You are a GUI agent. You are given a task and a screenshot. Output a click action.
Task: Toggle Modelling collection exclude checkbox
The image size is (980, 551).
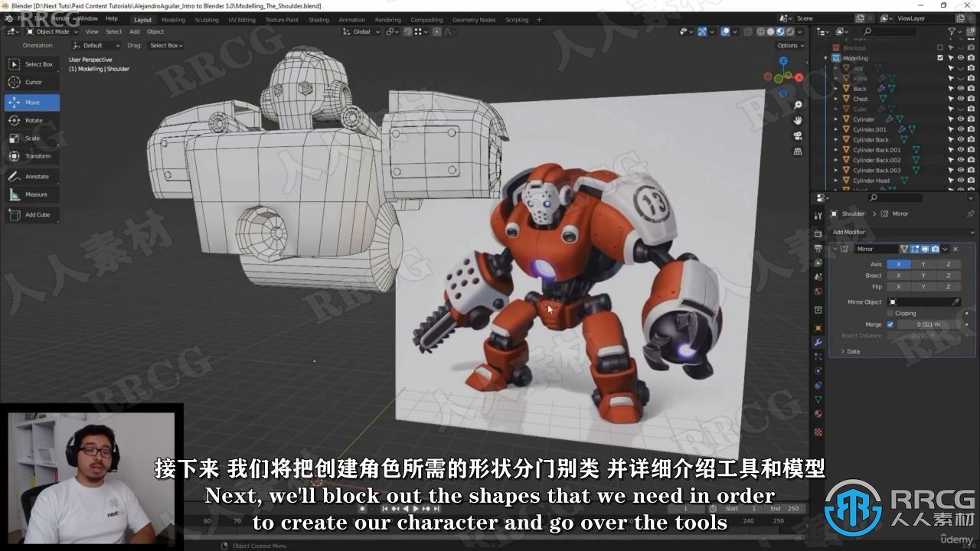click(940, 58)
